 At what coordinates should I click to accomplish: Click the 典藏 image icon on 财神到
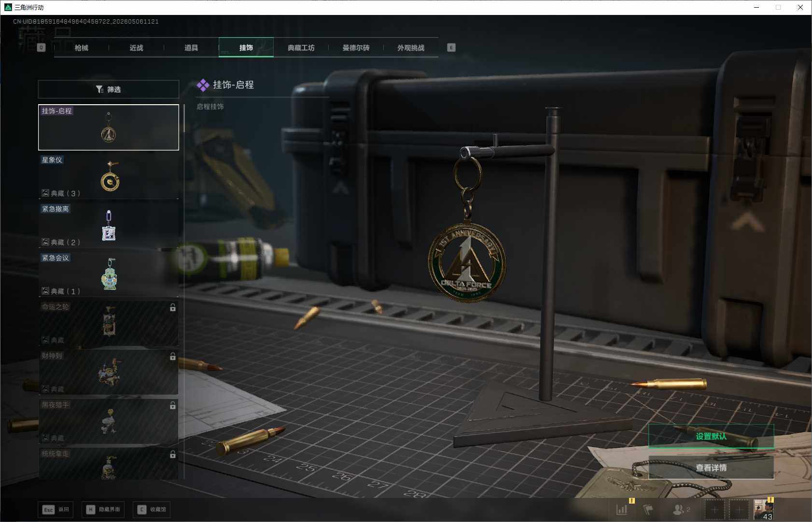[45, 389]
